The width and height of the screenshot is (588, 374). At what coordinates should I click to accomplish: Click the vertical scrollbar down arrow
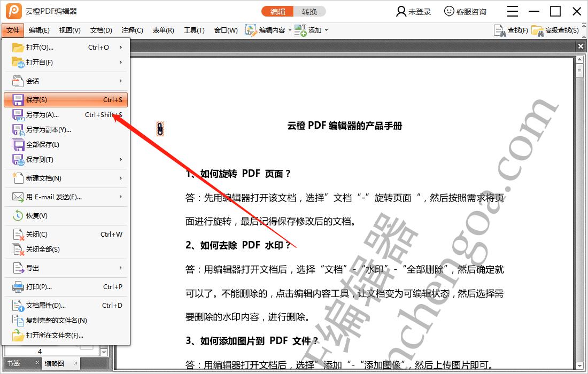click(579, 366)
